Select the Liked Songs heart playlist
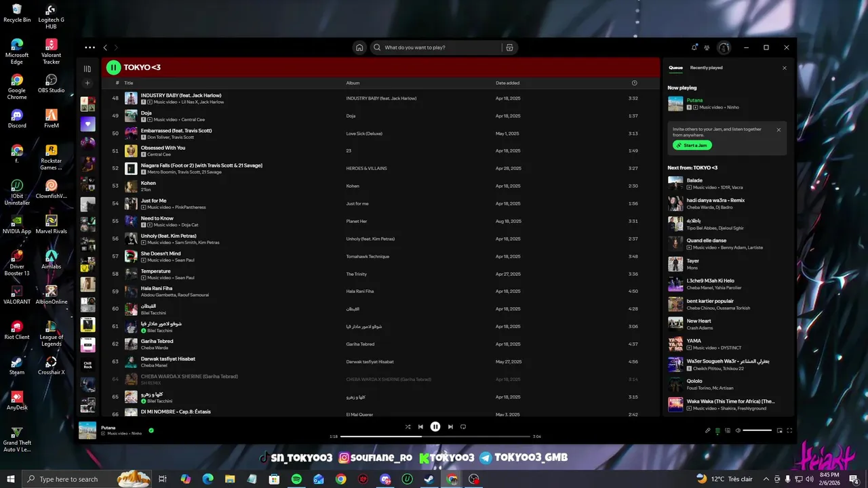Screen dimensions: 868x488 (87, 124)
